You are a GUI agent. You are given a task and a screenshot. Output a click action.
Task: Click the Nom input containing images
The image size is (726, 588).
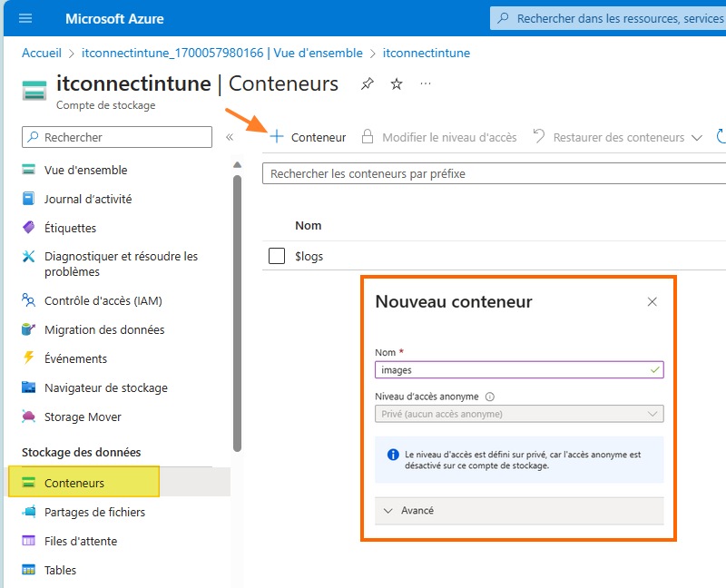pyautogui.click(x=519, y=369)
